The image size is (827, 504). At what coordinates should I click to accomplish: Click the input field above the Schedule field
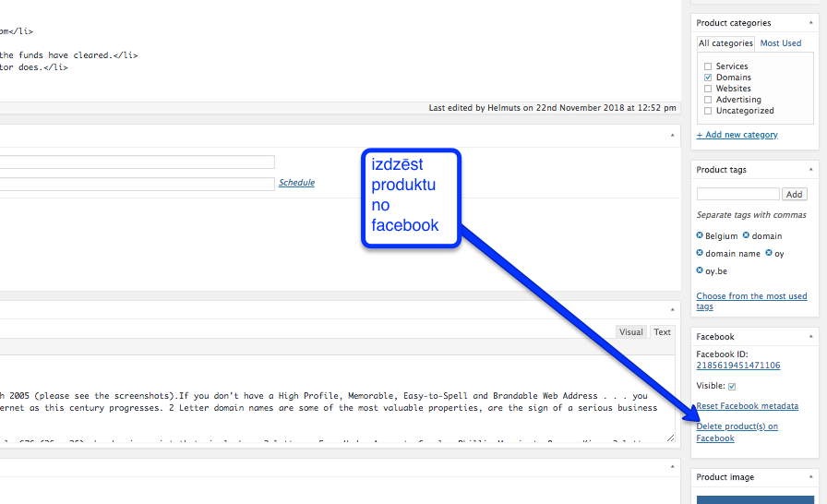point(138,162)
